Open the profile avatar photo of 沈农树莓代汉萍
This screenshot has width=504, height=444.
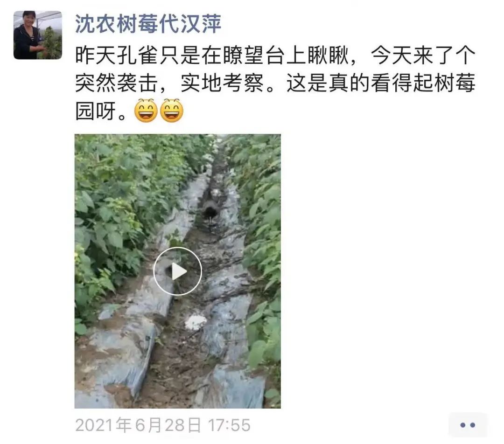click(38, 35)
